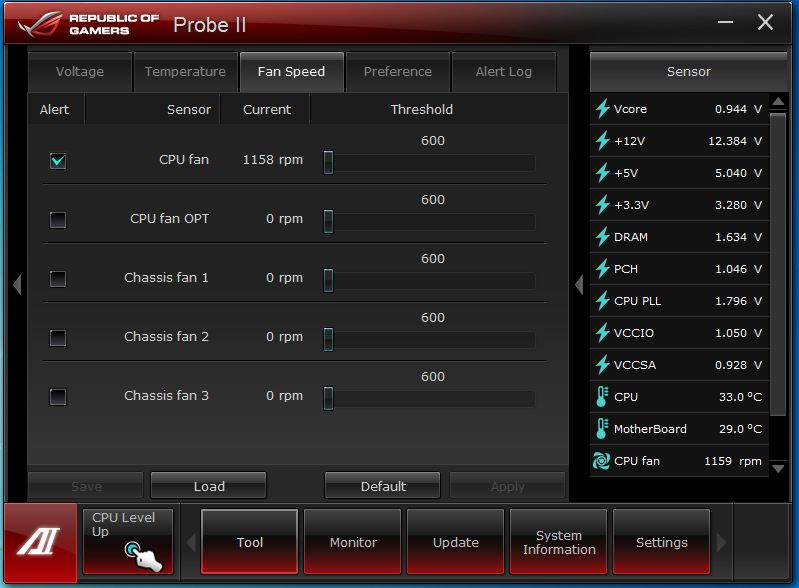Click the CPU fan spinner icon in sensor list

pos(601,461)
